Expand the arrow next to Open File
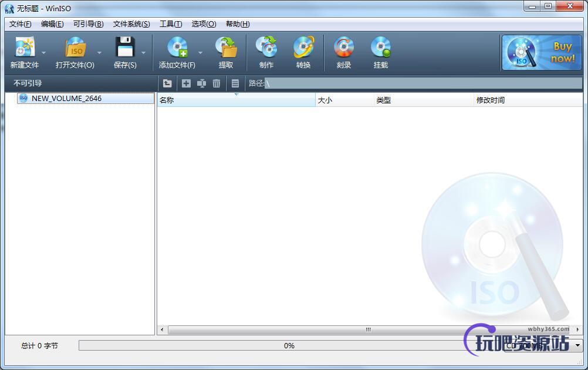This screenshot has width=588, height=370. click(x=99, y=52)
